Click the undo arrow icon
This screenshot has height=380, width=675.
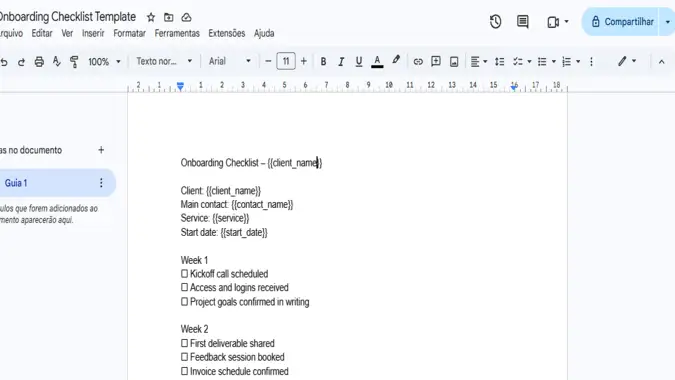(4, 62)
